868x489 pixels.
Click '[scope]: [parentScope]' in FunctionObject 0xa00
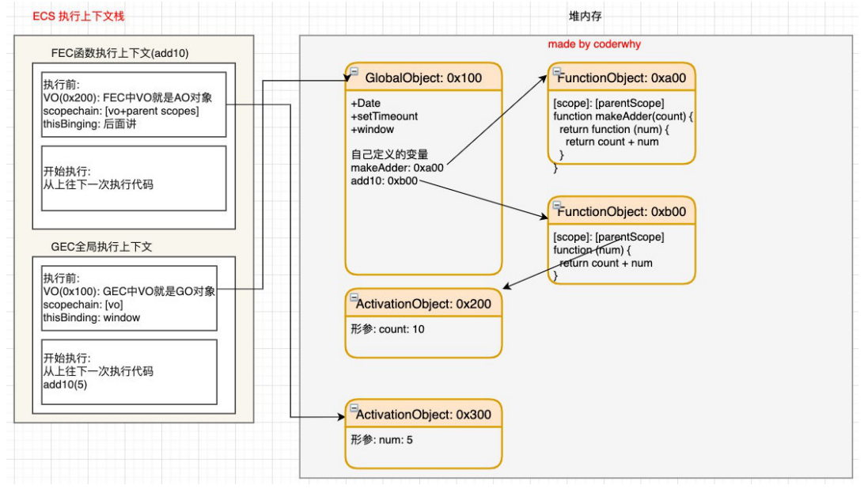[608, 103]
